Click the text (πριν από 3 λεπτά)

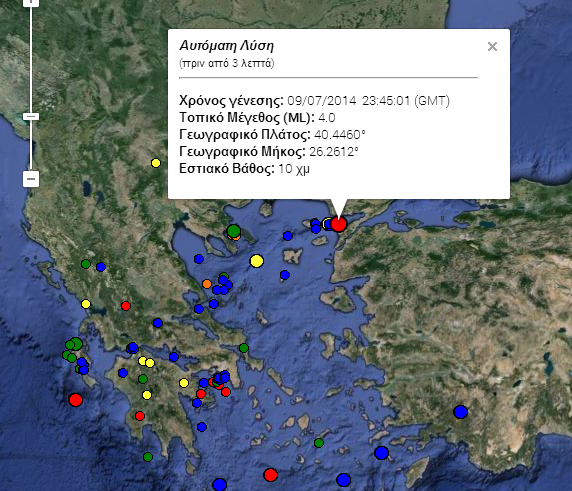(x=227, y=63)
